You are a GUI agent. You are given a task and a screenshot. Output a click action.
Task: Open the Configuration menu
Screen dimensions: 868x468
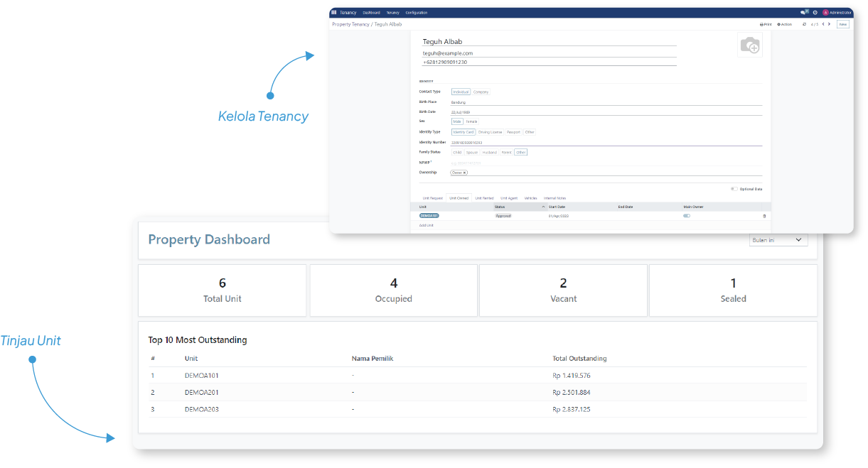coord(417,13)
